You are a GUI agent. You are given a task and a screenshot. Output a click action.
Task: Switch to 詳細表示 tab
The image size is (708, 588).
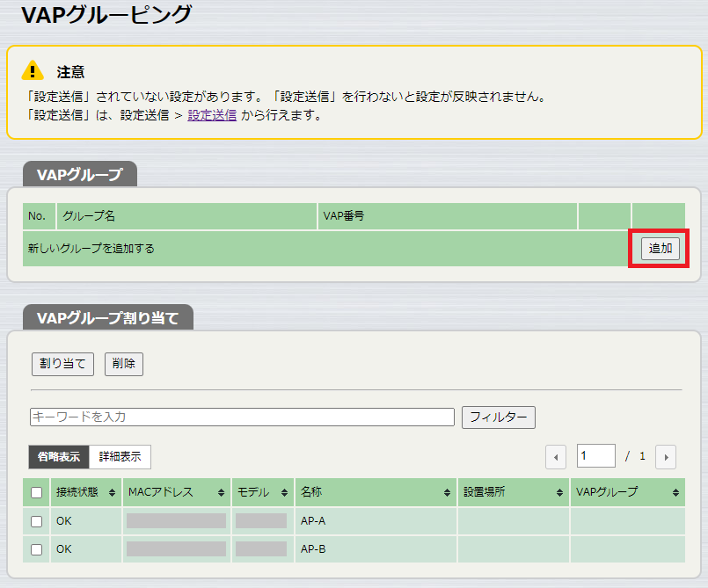[120, 457]
